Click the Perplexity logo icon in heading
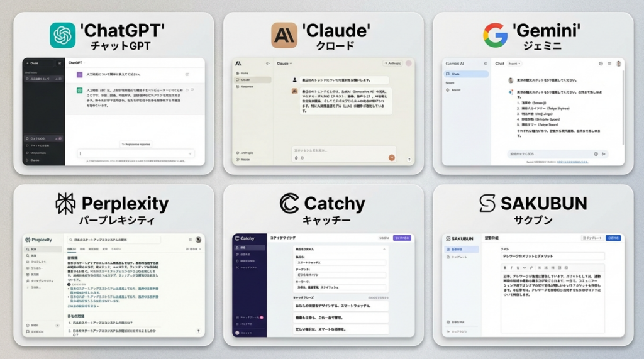This screenshot has width=644, height=359. [65, 204]
